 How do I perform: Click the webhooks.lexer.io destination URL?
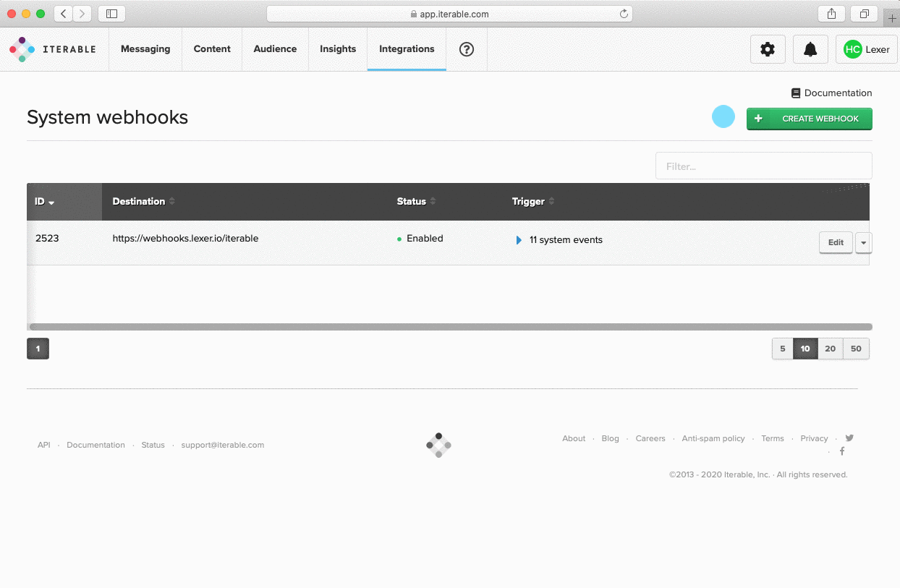tap(185, 239)
